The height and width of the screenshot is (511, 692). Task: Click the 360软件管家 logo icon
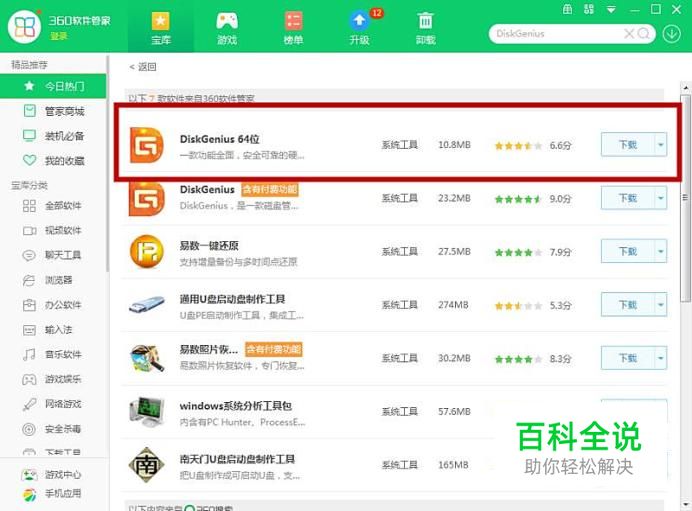click(24, 26)
